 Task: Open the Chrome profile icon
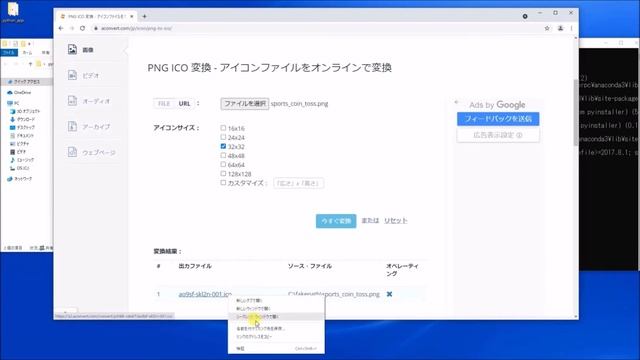tap(560, 28)
